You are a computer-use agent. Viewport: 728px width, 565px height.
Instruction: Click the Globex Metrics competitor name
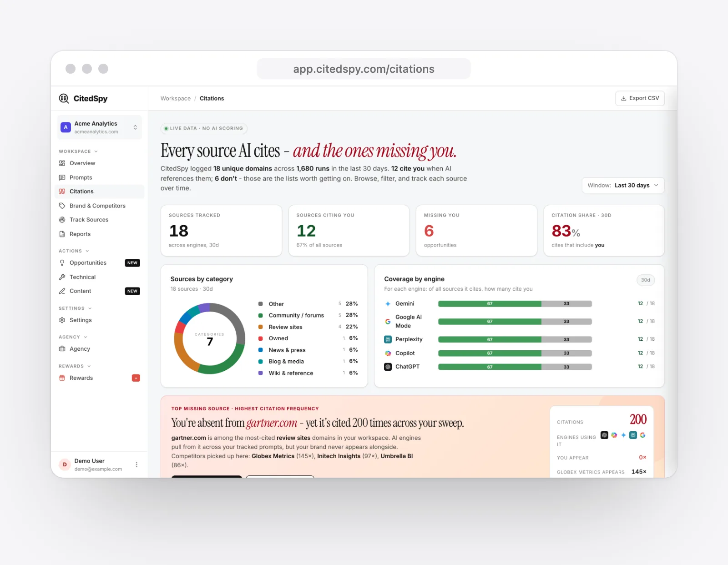coord(273,456)
